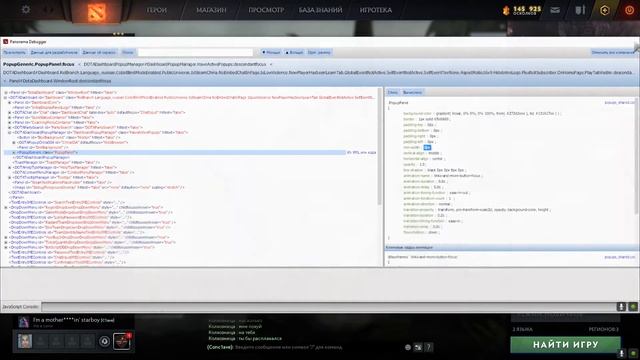Viewport: 640px width, 360px height.
Task: Click the highlighted min-width value
Action: pyautogui.click(x=427, y=147)
